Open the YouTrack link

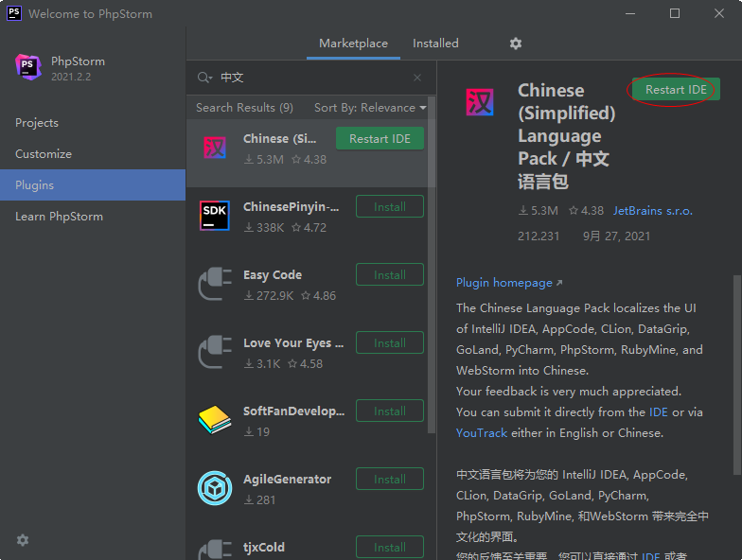point(481,433)
